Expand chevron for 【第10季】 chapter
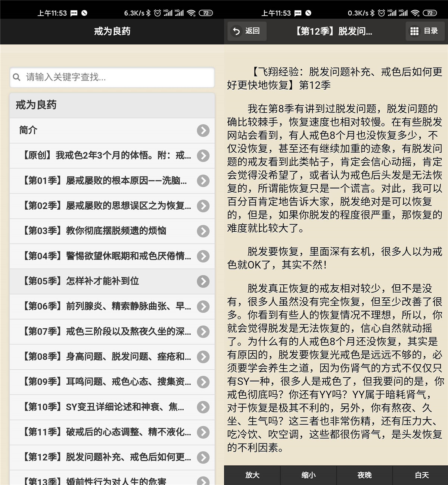 [x=203, y=407]
